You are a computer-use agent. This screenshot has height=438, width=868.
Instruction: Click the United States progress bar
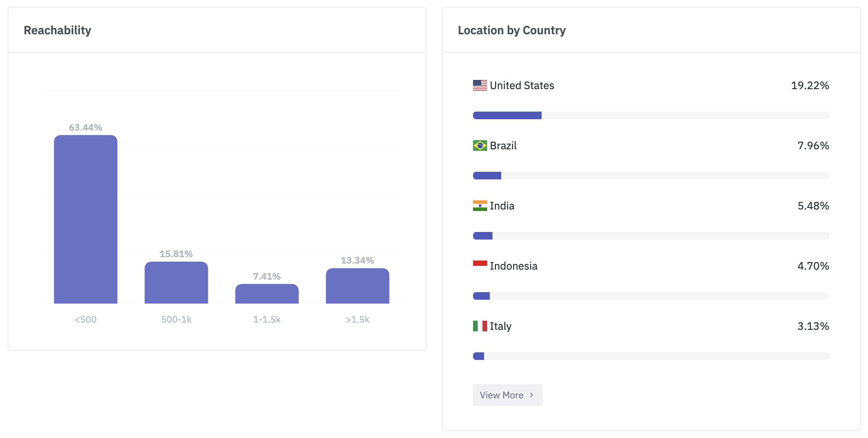click(651, 115)
